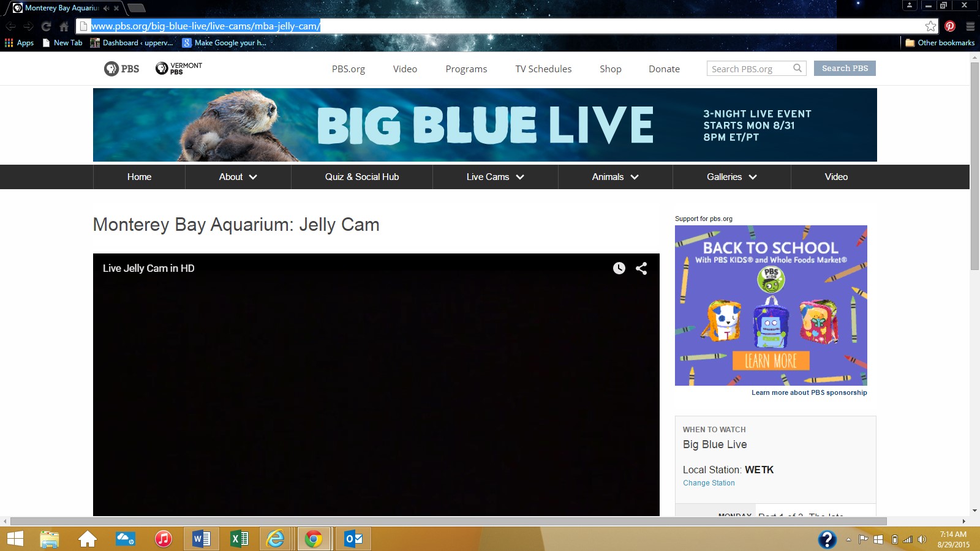Expand the About dropdown menu
The height and width of the screenshot is (551, 980).
(x=238, y=177)
